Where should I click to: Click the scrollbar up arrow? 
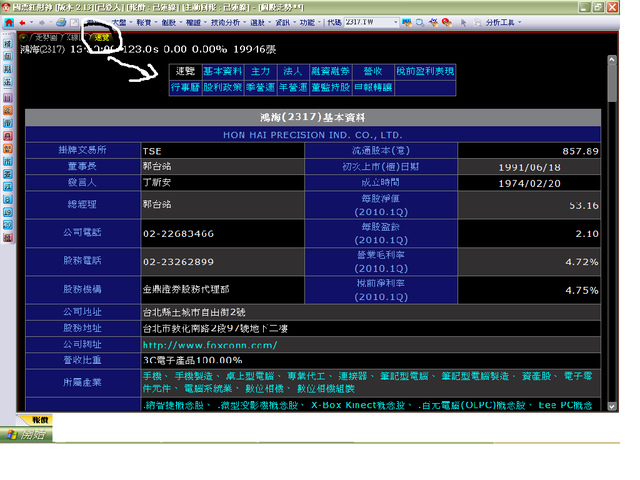click(x=611, y=60)
